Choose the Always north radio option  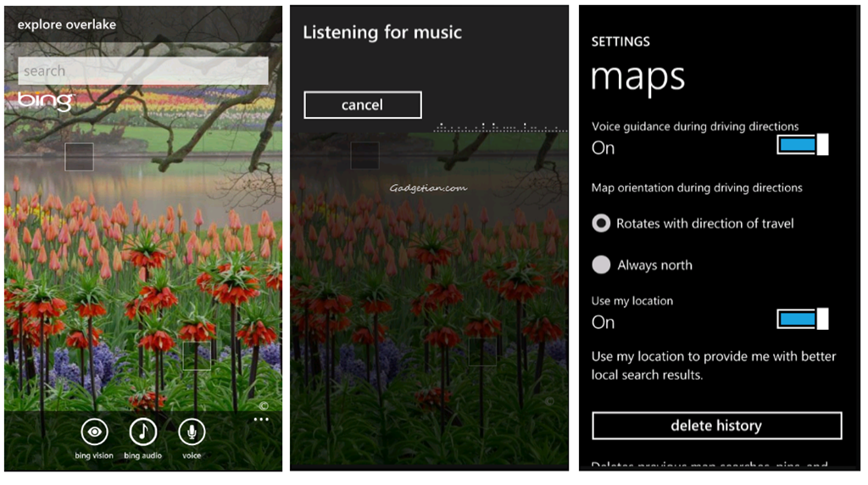click(602, 265)
